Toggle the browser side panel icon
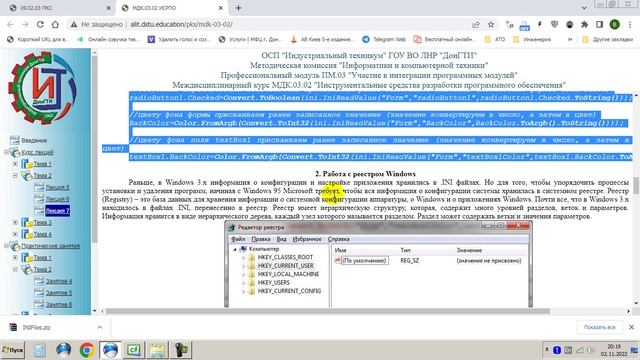The width and height of the screenshot is (640, 360). [599, 24]
